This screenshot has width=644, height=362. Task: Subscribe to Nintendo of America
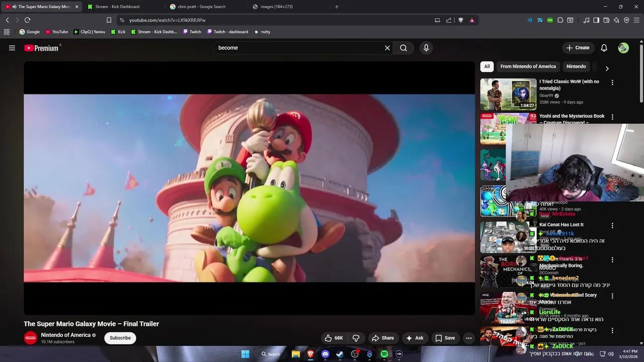[x=120, y=338]
